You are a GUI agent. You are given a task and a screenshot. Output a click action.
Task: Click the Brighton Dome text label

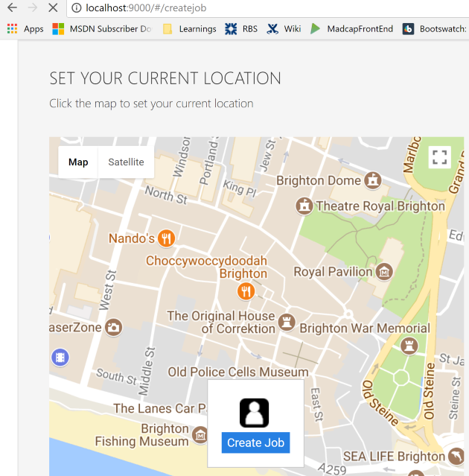(319, 180)
